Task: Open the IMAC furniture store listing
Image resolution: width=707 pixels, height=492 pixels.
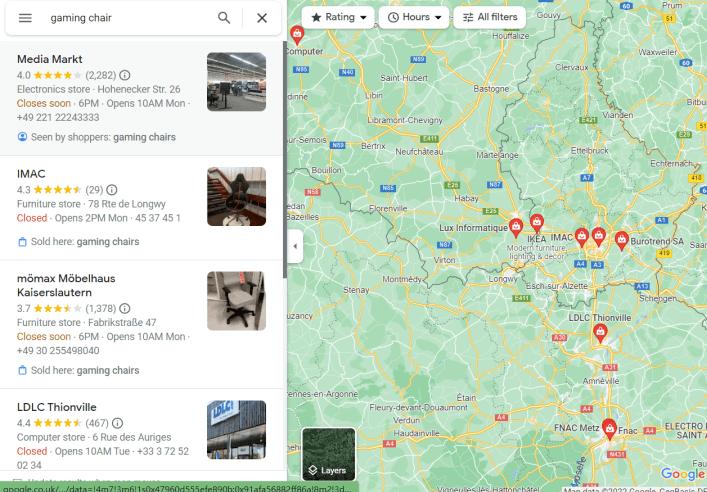Action: coord(32,173)
